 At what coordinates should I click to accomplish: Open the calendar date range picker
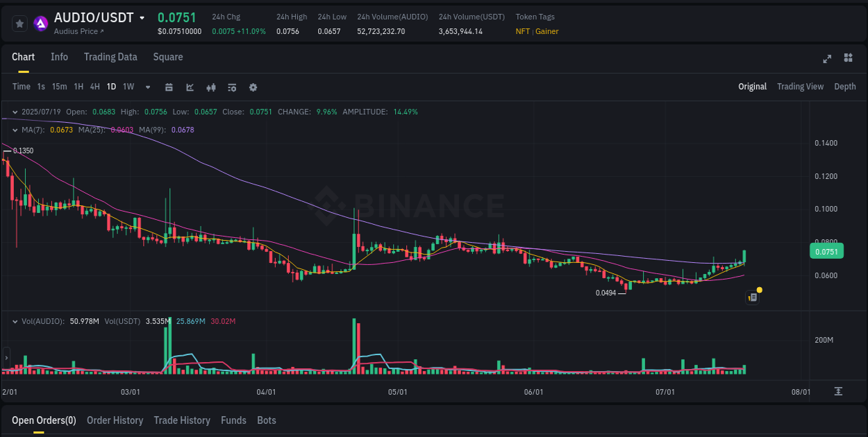point(169,87)
